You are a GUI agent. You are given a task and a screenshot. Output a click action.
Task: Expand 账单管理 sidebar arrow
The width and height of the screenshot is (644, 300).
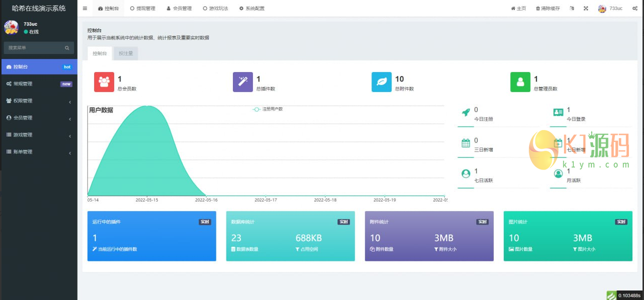coord(70,152)
